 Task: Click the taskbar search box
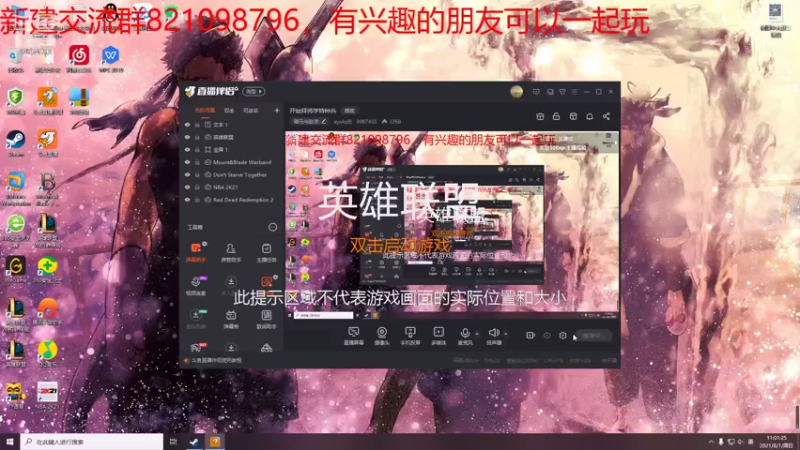pyautogui.click(x=92, y=441)
